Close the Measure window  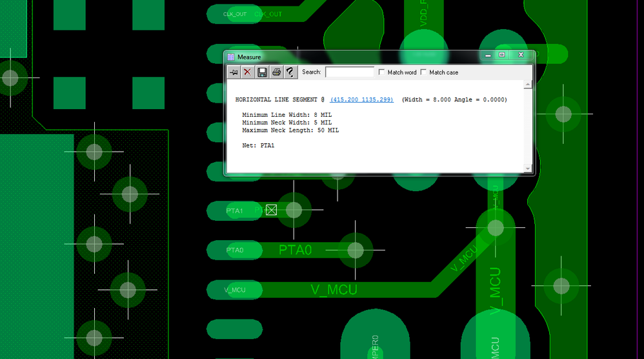[521, 55]
